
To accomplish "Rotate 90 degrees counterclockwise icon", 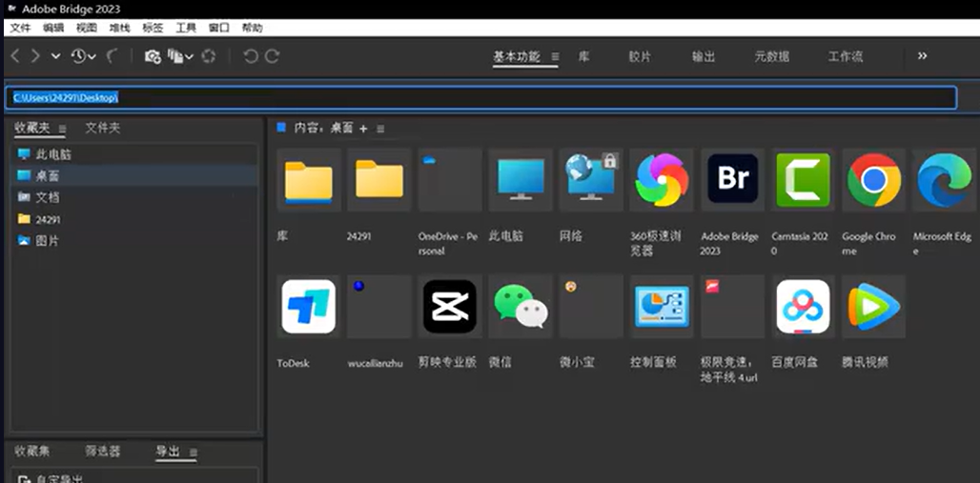I will (x=251, y=56).
